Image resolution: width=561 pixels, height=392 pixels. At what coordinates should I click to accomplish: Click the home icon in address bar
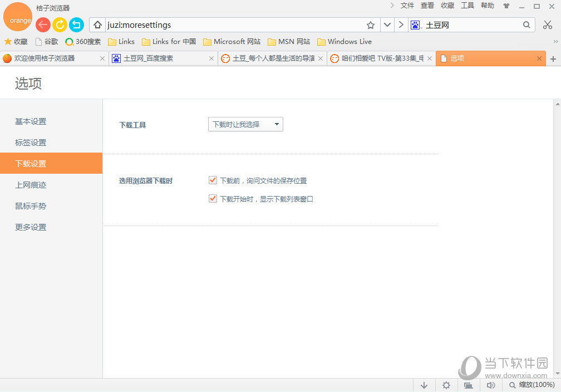pos(97,24)
